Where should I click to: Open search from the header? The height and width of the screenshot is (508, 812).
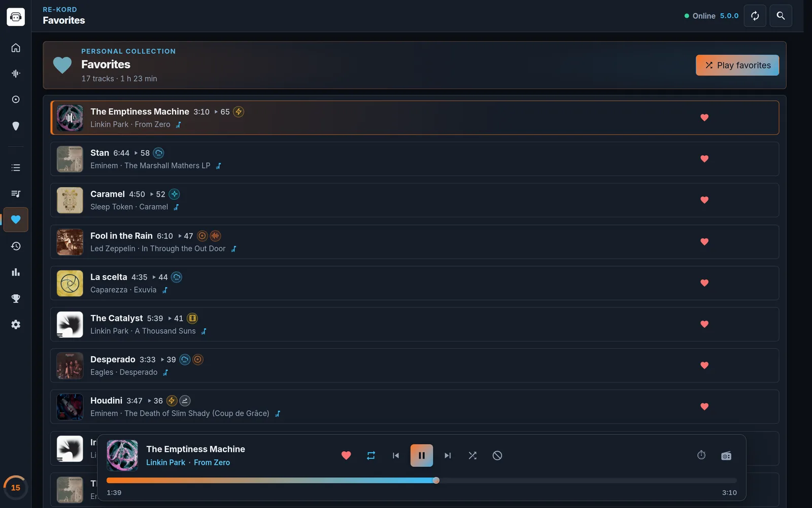tap(781, 16)
